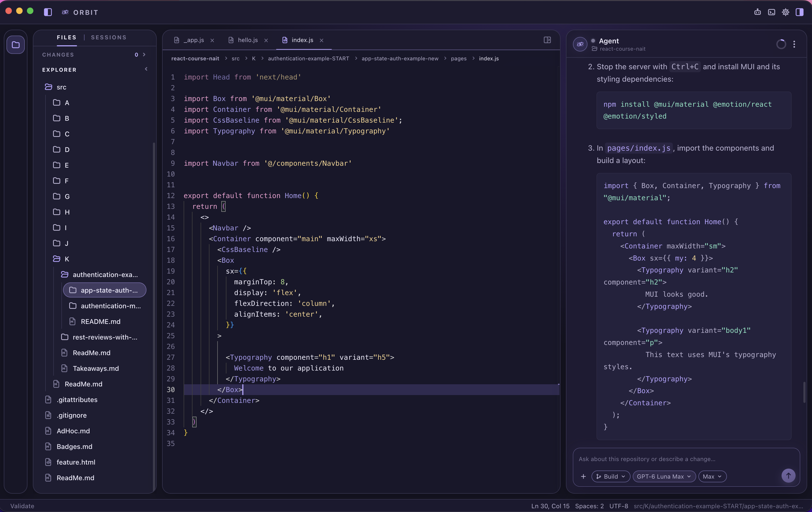The width and height of the screenshot is (812, 512).
Task: Click the Orbit logo icon
Action: click(65, 12)
